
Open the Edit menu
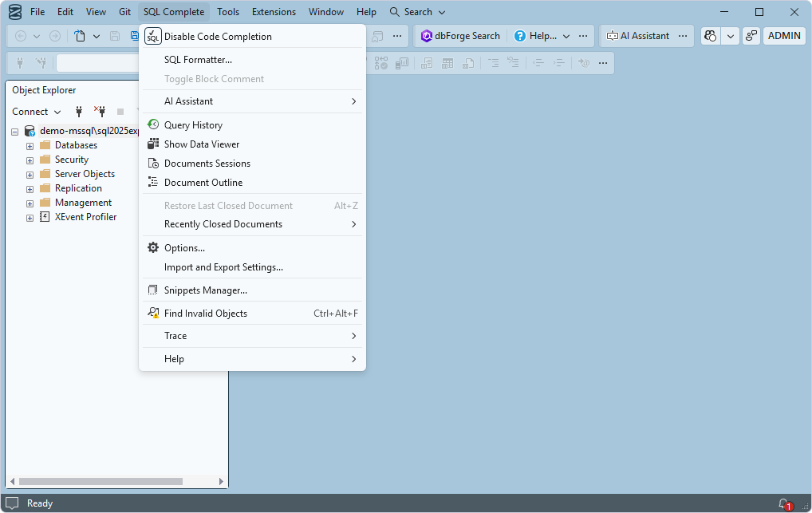[65, 11]
